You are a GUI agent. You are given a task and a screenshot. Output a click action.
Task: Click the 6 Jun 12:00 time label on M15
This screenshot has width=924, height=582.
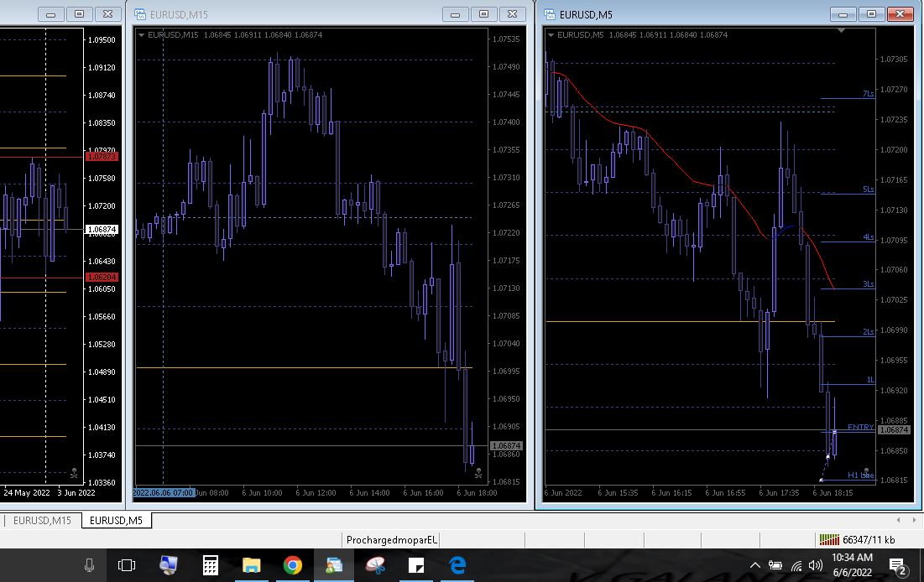tap(316, 492)
